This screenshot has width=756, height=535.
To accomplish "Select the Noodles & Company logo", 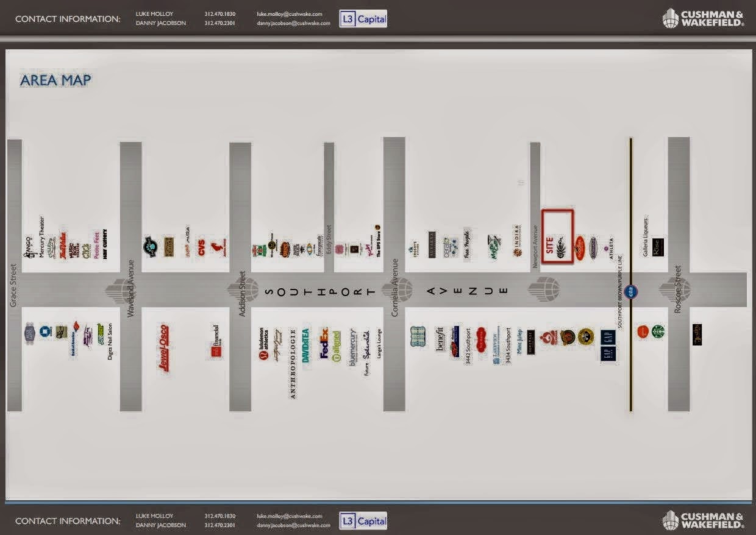I will pos(579,247).
